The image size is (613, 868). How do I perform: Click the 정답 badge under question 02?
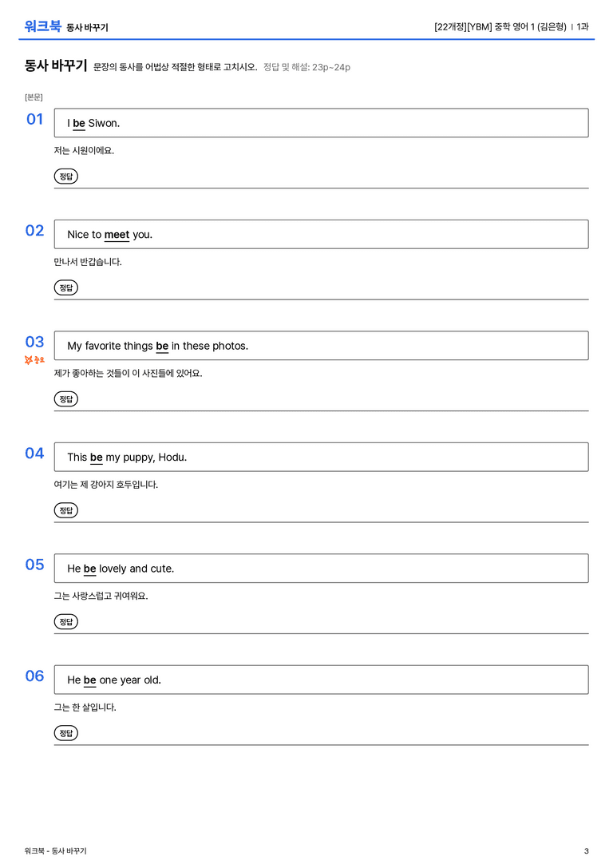[x=65, y=287]
